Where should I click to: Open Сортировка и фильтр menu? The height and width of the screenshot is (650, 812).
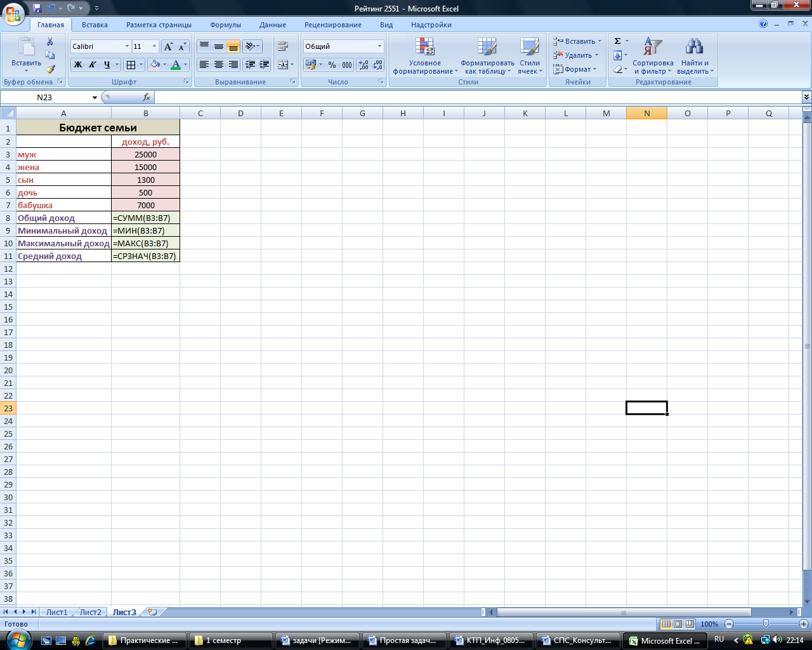[x=653, y=56]
